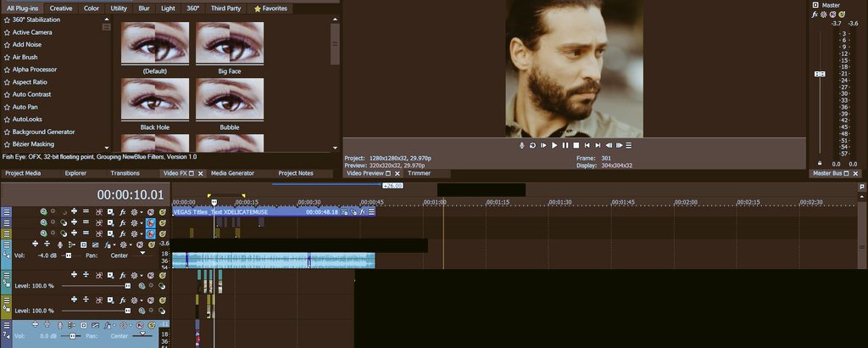This screenshot has width=868, height=348.
Task: Close the Video FX panel
Action: [x=200, y=173]
